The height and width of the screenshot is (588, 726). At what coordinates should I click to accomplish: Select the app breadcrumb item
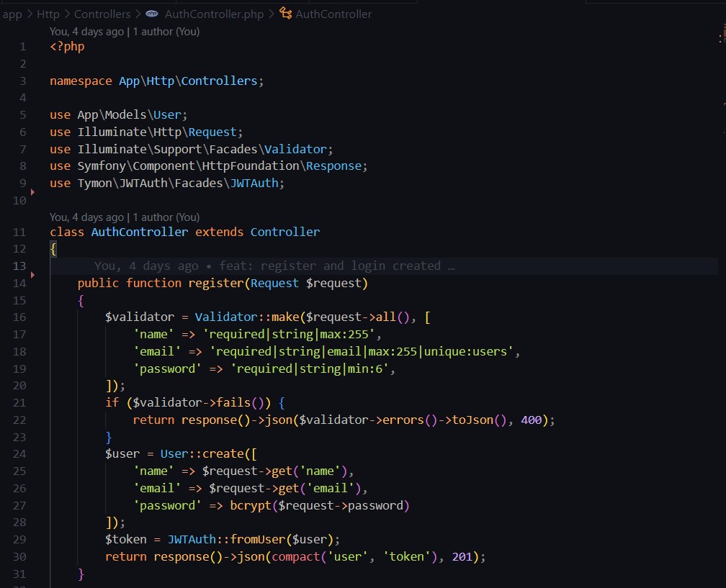coord(11,14)
